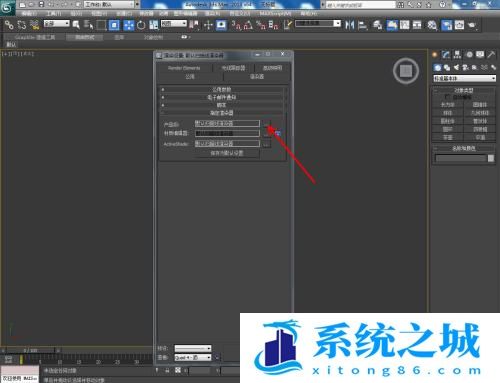Image resolution: width=500 pixels, height=383 pixels.
Task: Open the 高级照明 tab
Action: [272, 68]
